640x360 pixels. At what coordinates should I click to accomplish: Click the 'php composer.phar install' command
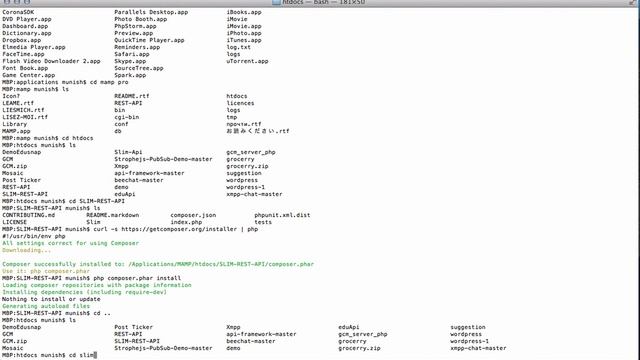[x=137, y=278]
